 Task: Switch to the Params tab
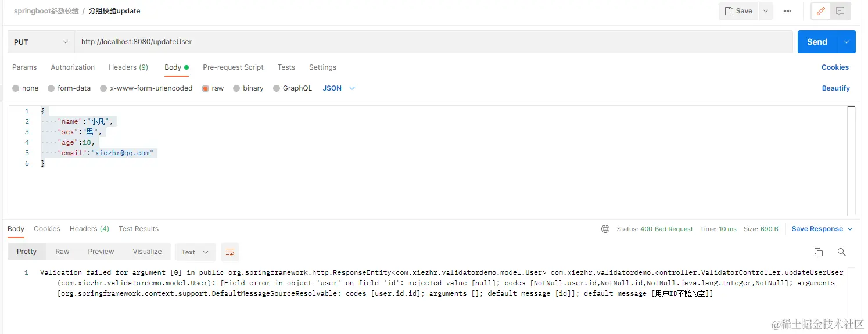coord(24,67)
